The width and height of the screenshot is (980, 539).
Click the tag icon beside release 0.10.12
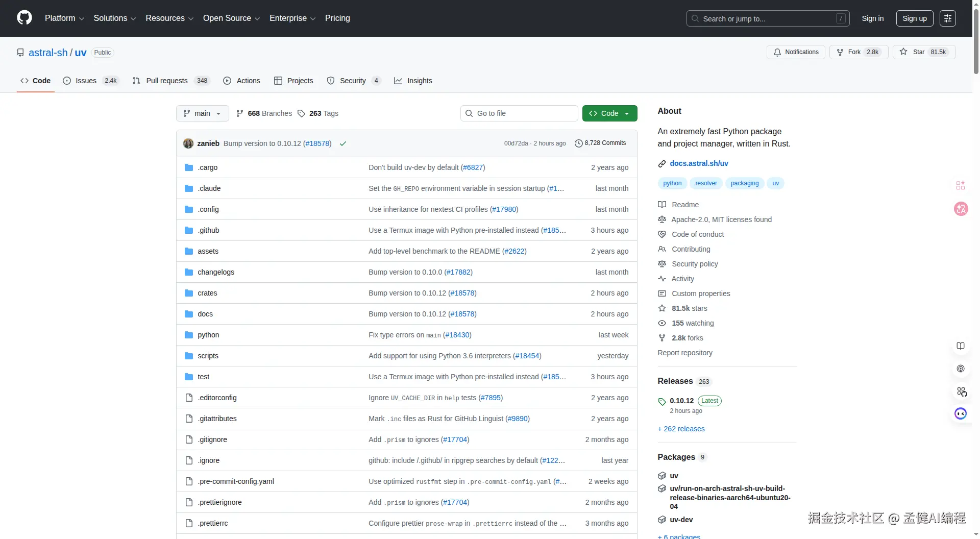(x=661, y=401)
